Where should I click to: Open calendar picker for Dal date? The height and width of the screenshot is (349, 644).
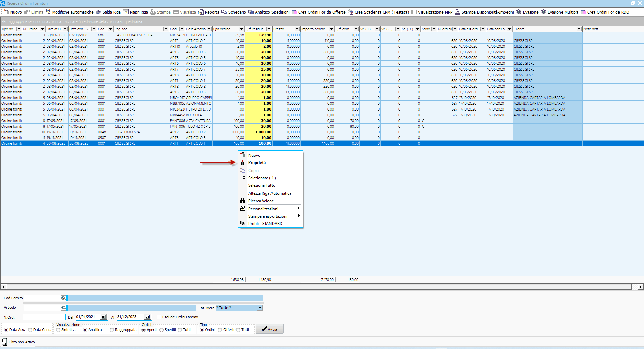coord(104,317)
